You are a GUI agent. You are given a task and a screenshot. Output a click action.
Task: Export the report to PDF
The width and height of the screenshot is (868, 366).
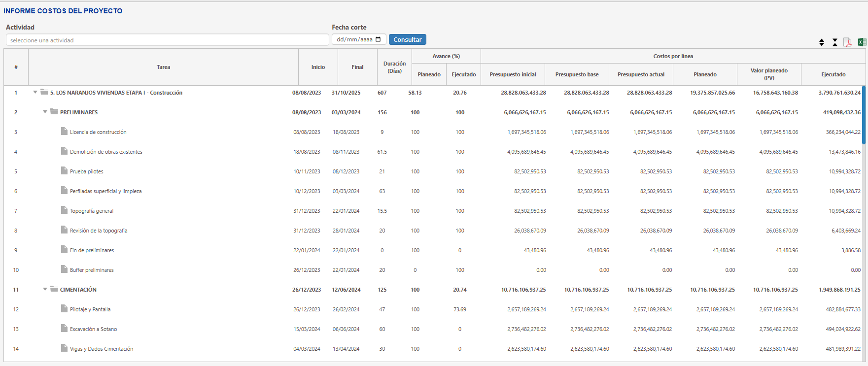pyautogui.click(x=848, y=42)
